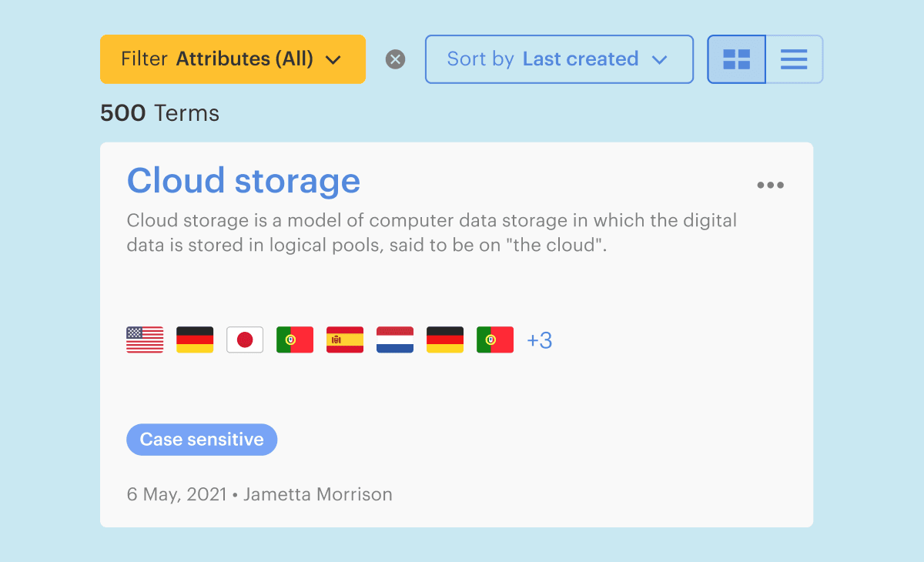Viewport: 924px width, 562px height.
Task: Clear the filter with the X icon
Action: pos(395,59)
